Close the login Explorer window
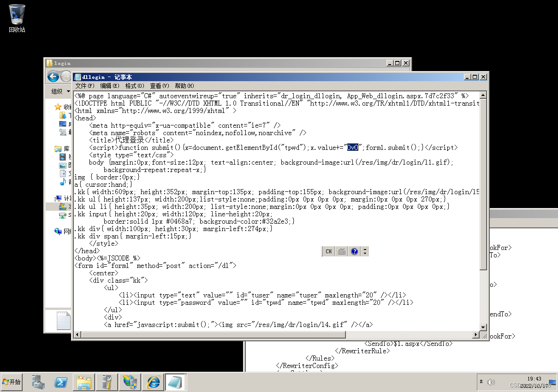This screenshot has width=558, height=392. pos(405,63)
